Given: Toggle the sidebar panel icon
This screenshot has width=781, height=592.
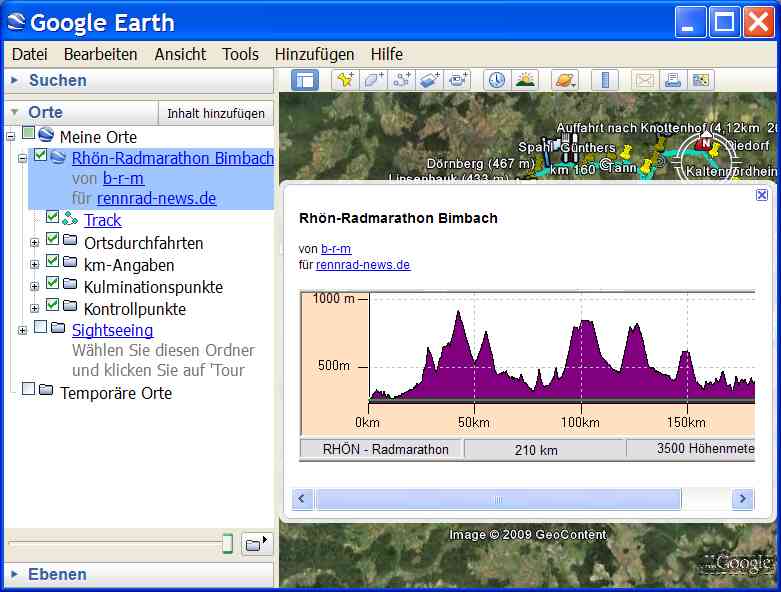Looking at the screenshot, I should tap(305, 81).
